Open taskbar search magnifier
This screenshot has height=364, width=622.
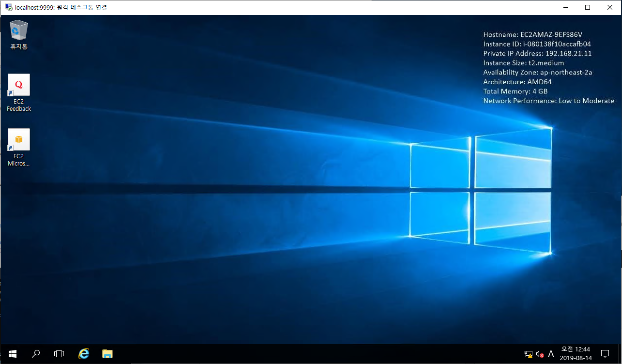click(36, 354)
